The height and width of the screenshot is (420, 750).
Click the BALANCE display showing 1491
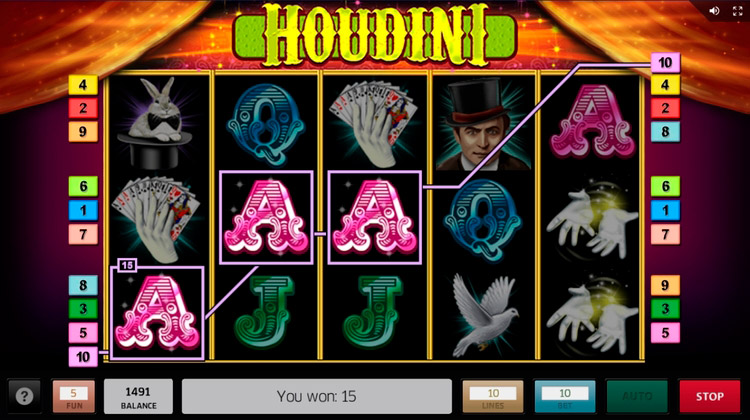(138, 396)
